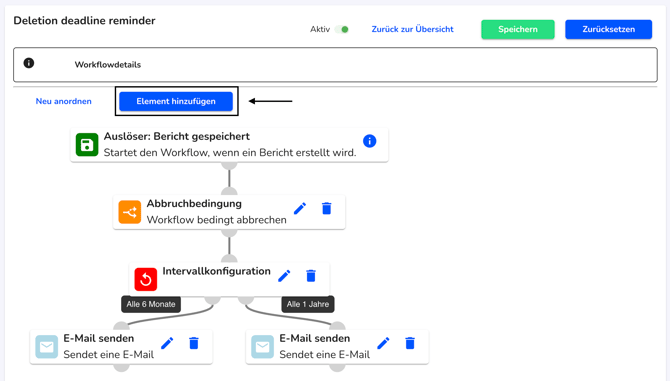
Task: Delete the right E-Mail senden node
Action: click(x=410, y=343)
